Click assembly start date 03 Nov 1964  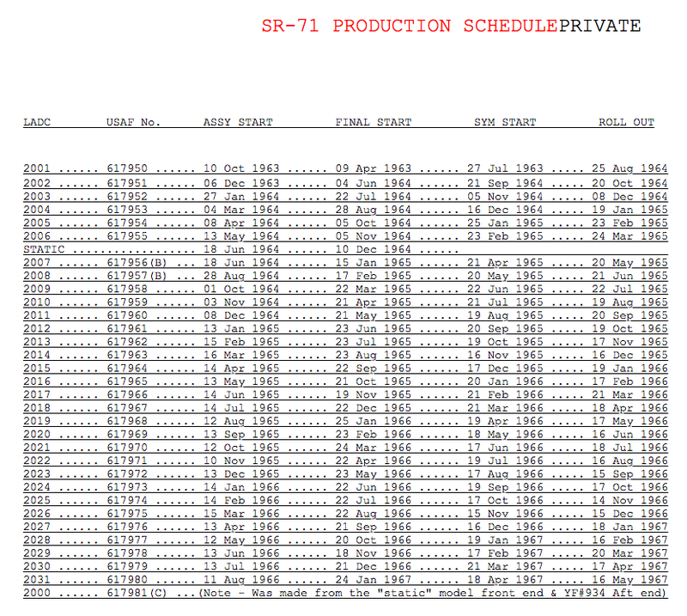(241, 302)
